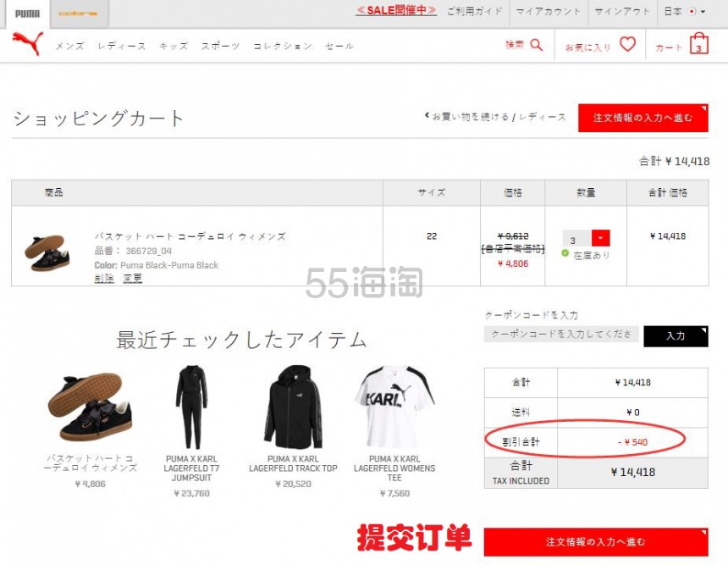This screenshot has width=728, height=565.
Task: Click the 検索 search label
Action: [515, 45]
